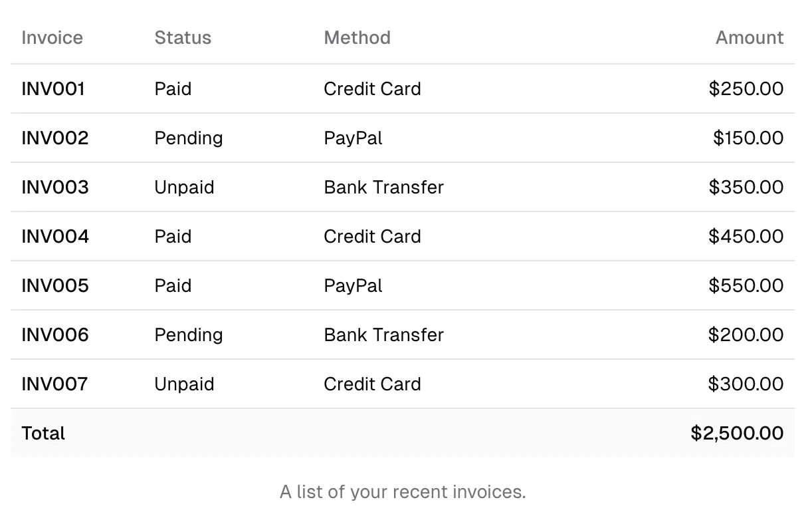
Task: Click the $300.00 amount for INV007
Action: (x=746, y=384)
